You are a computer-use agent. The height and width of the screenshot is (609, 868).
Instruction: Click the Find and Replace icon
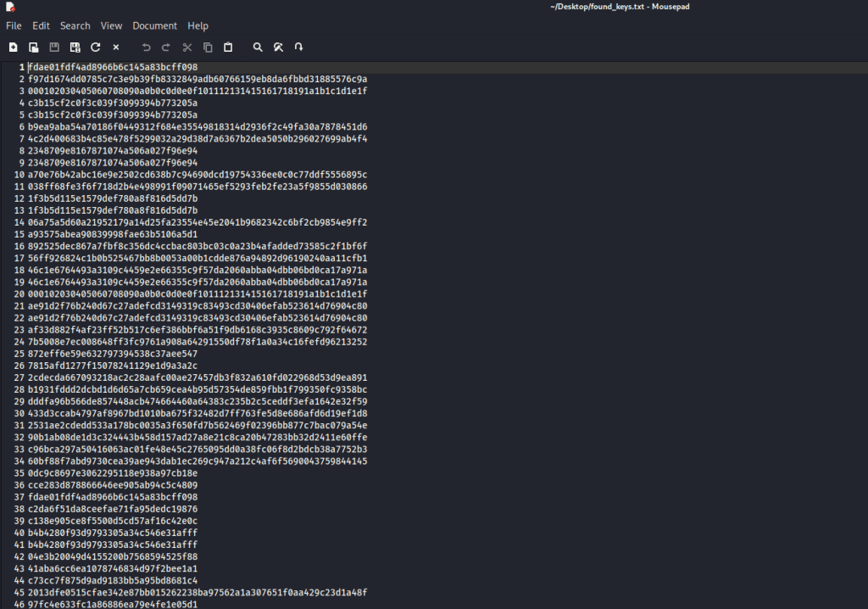278,47
